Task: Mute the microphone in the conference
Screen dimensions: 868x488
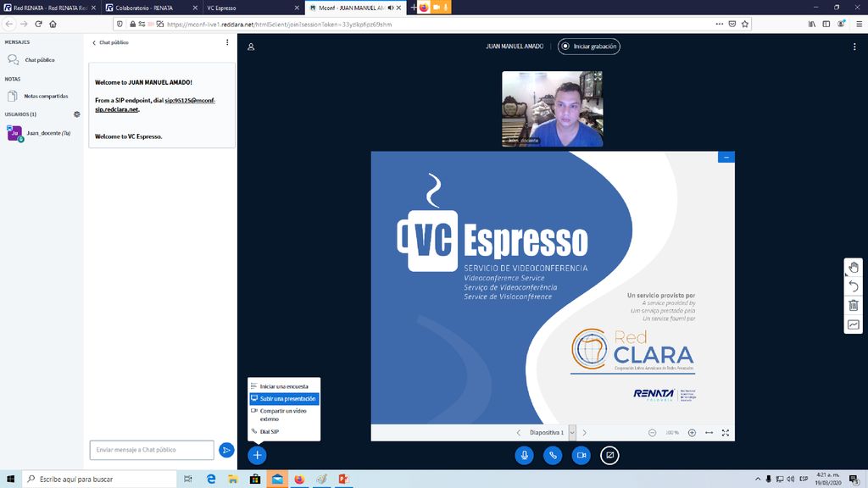Action: [524, 455]
